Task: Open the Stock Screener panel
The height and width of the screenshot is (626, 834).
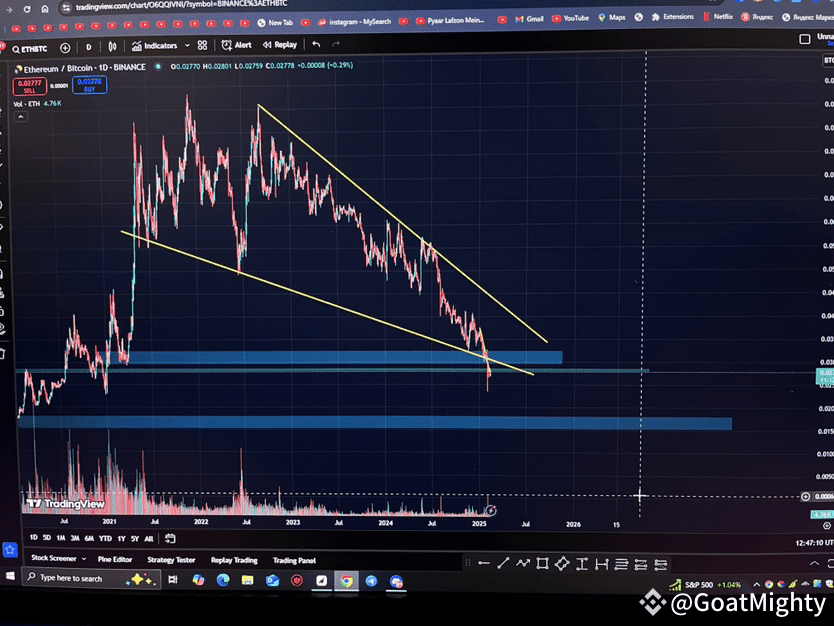Action: 54,558
